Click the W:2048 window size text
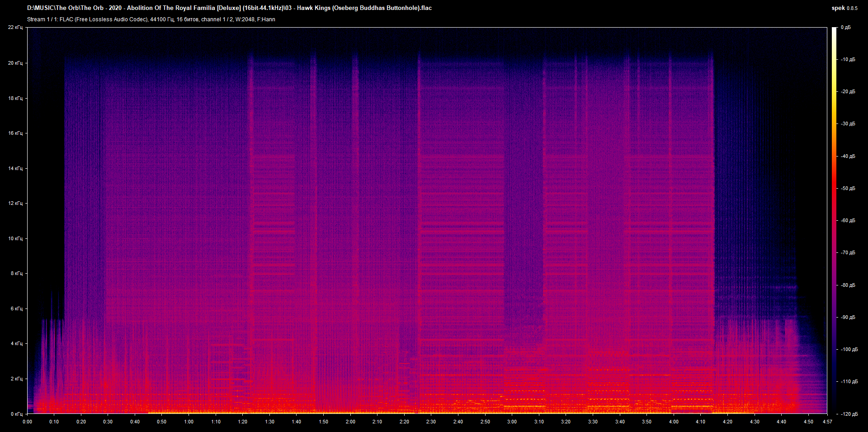The image size is (868, 432). pos(244,19)
